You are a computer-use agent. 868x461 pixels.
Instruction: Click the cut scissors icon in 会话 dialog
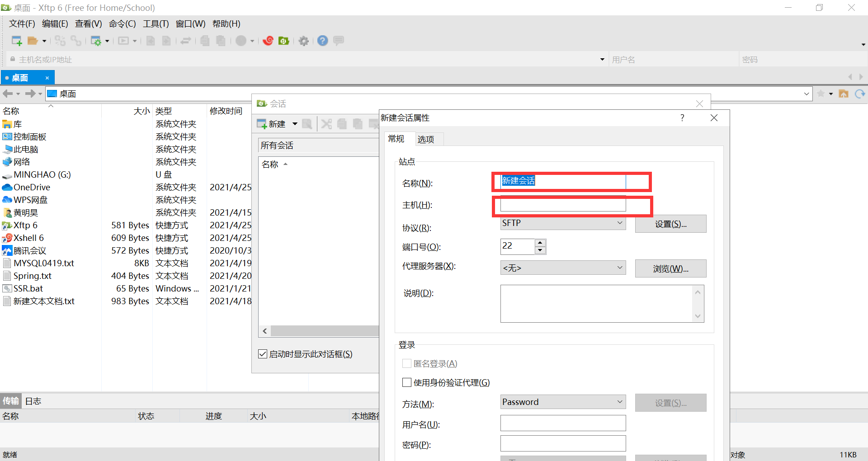pos(326,124)
